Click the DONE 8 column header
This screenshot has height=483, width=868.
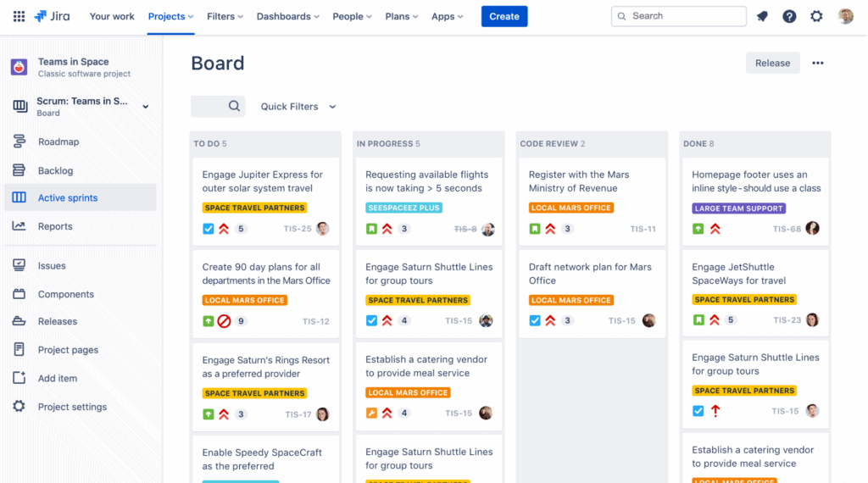(x=698, y=143)
